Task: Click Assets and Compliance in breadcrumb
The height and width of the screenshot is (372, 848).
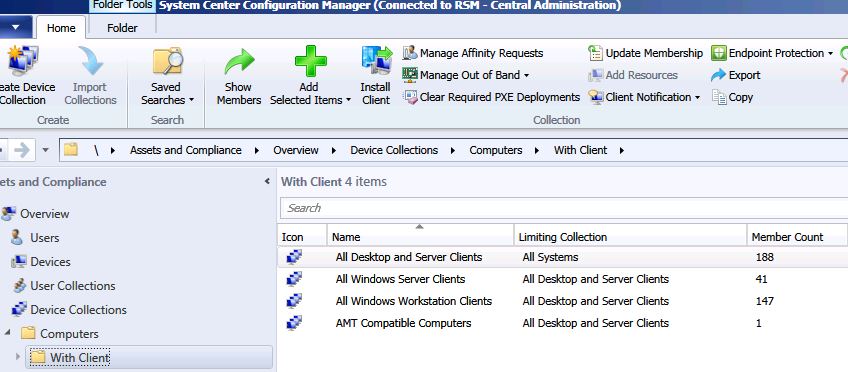Action: pyautogui.click(x=186, y=150)
